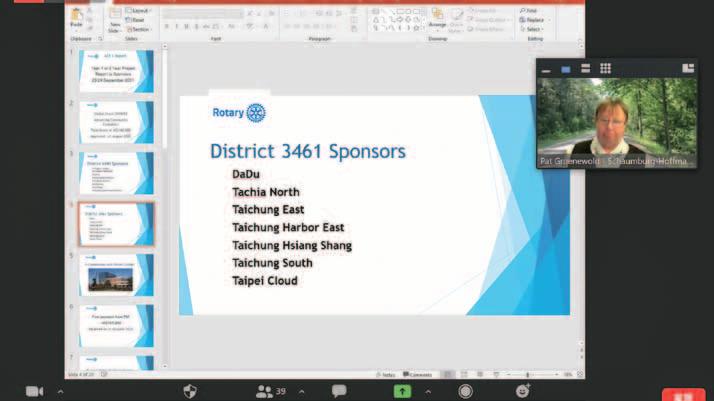Switch video panel to thumbnail strip view
Image resolution: width=714 pixels, height=401 pixels.
point(586,69)
